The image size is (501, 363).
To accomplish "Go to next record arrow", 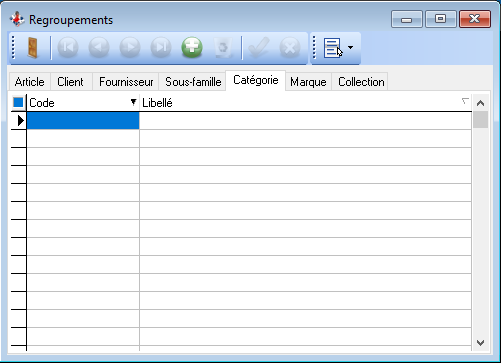I will (130, 48).
